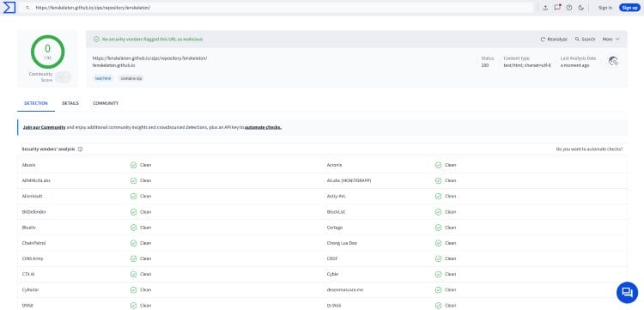644x310 pixels.
Task: Click the Clean check icon for Acronis
Action: point(438,165)
